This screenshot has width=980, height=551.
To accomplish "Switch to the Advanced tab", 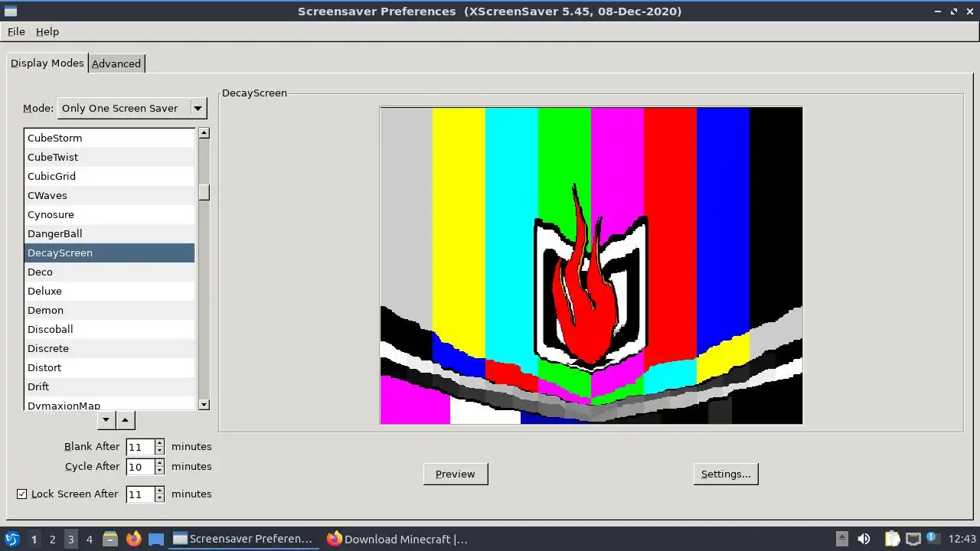I will pyautogui.click(x=116, y=64).
